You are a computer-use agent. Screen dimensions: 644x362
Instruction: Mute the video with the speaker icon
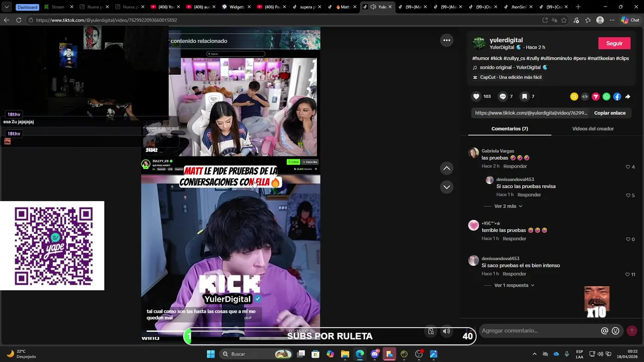446,331
